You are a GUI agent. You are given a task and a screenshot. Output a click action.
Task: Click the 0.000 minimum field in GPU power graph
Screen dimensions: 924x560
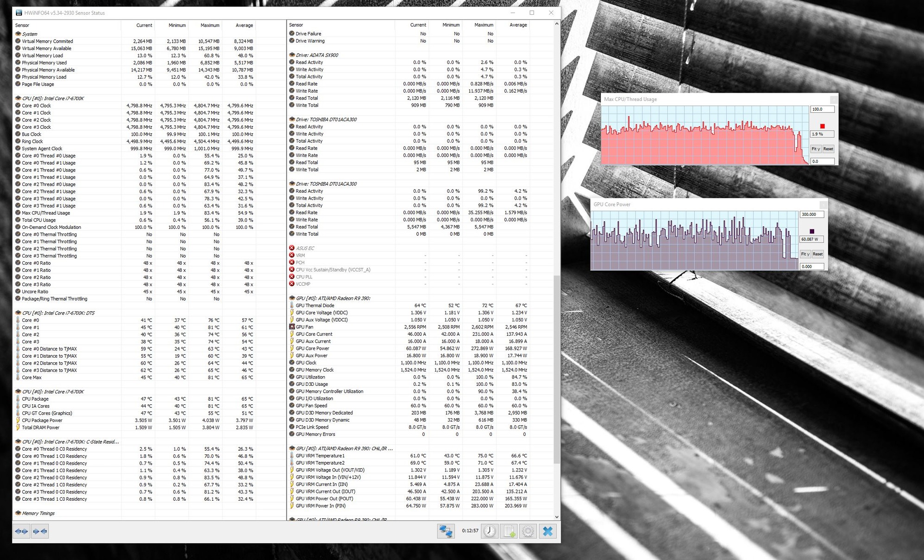point(812,266)
